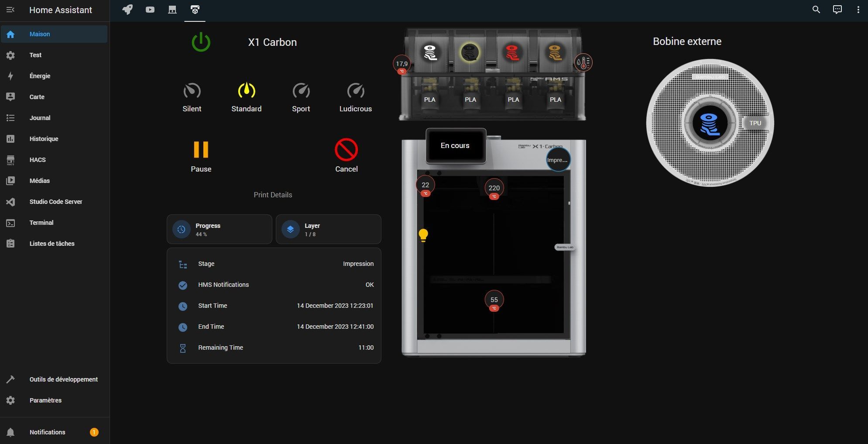Click the Print Details heading
This screenshot has height=444, width=868.
273,195
